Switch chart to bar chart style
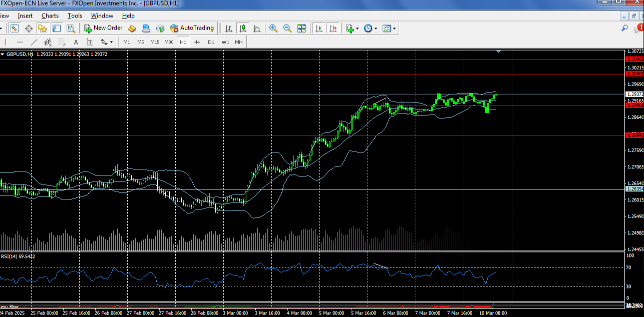The height and width of the screenshot is (317, 644). pos(229,29)
